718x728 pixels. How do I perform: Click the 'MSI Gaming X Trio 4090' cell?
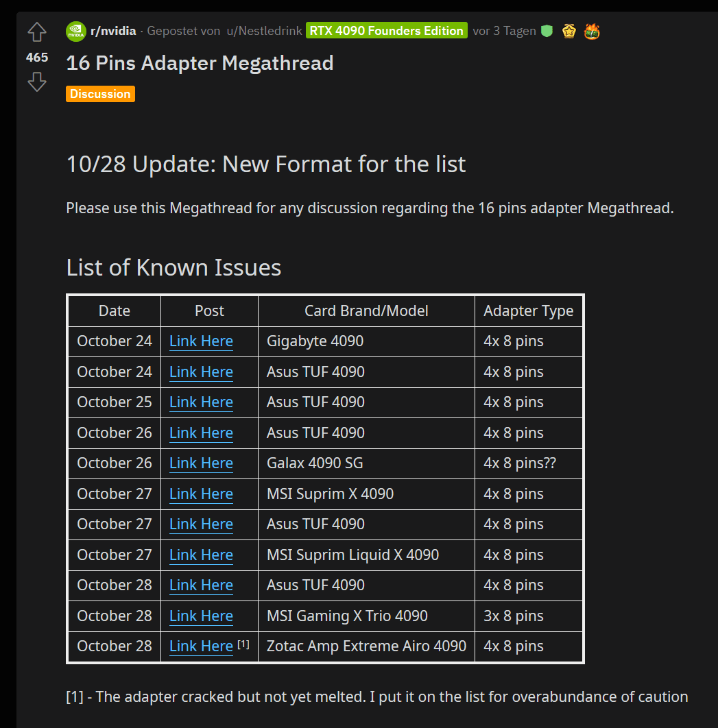click(x=366, y=616)
